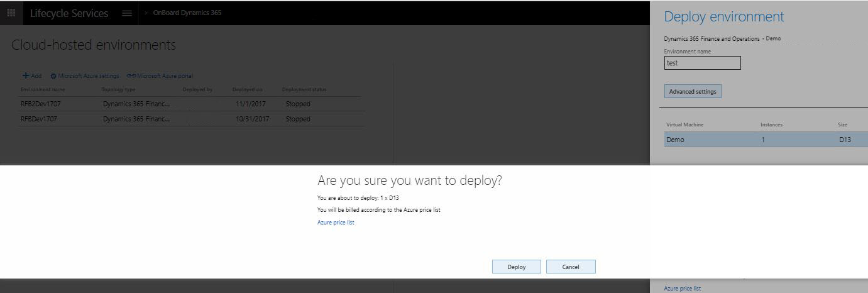The image size is (868, 293).
Task: Cancel the deployment confirmation
Action: pyautogui.click(x=571, y=267)
